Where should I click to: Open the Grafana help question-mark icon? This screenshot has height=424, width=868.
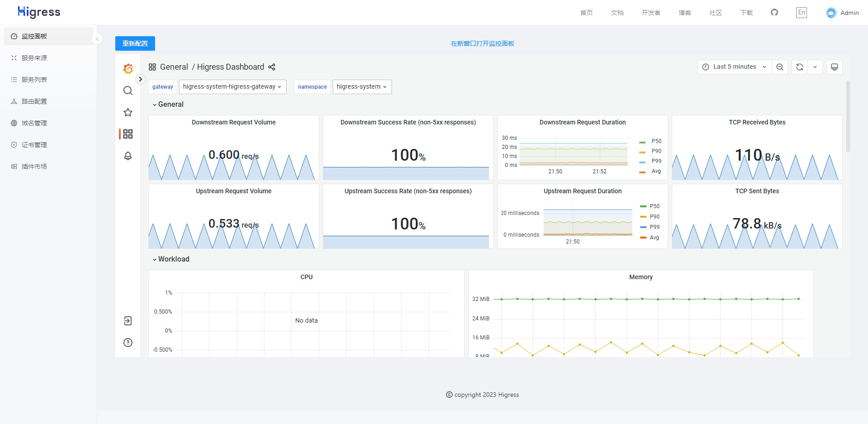(128, 343)
